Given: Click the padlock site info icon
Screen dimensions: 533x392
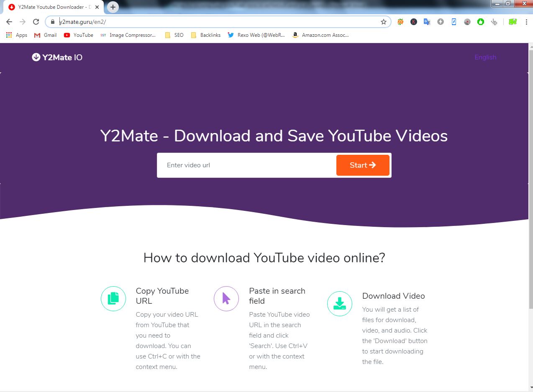Looking at the screenshot, I should coord(52,22).
